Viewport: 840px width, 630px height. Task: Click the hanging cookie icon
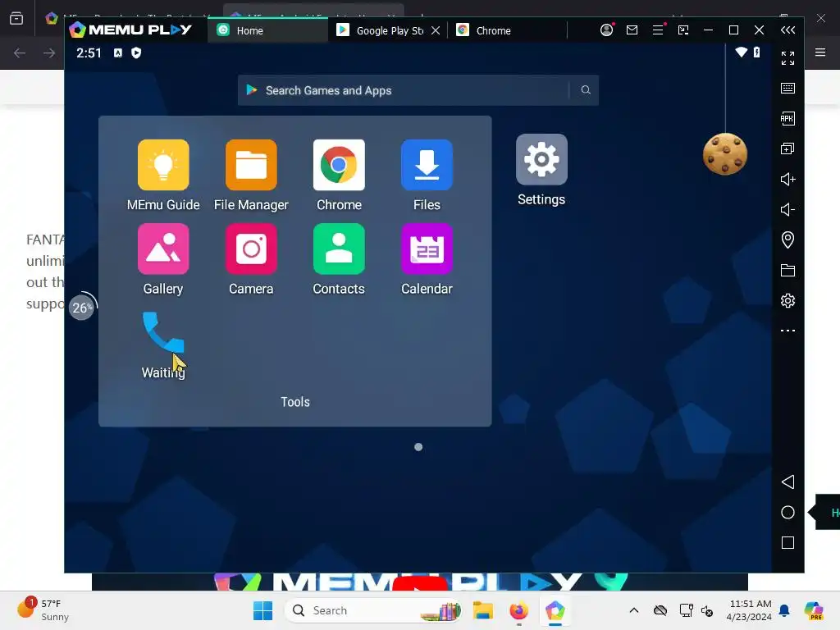click(725, 154)
